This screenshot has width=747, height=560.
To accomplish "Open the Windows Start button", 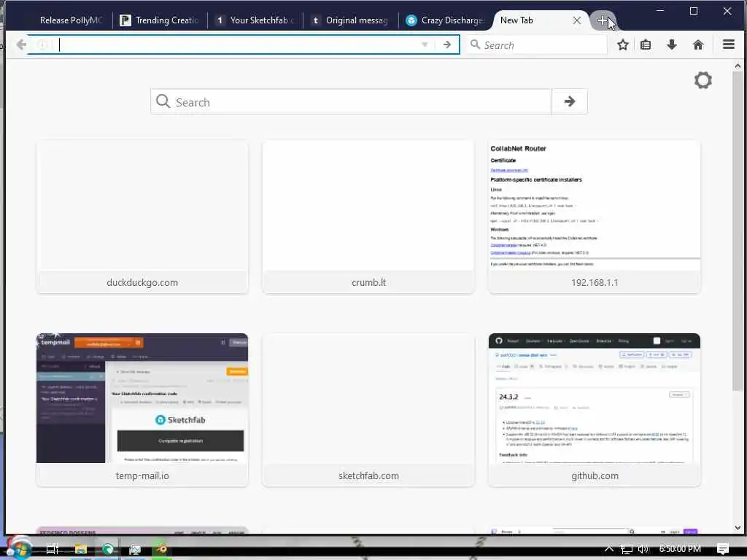I will point(19,548).
